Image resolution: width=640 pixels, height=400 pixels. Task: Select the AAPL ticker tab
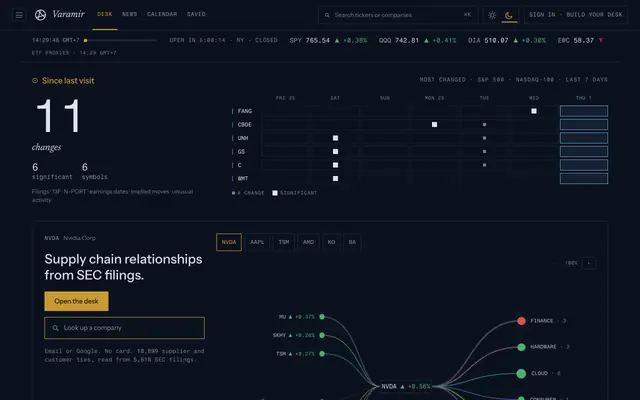(257, 242)
